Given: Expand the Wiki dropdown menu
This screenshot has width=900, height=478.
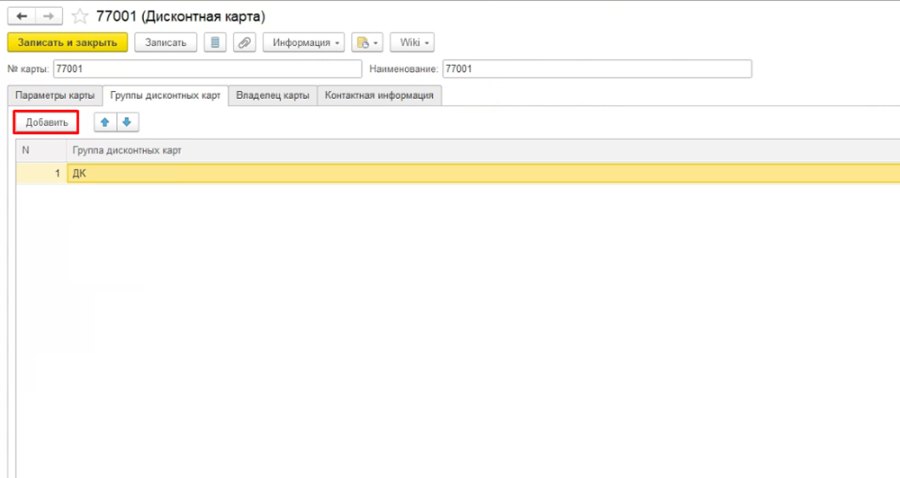Looking at the screenshot, I should (x=412, y=42).
